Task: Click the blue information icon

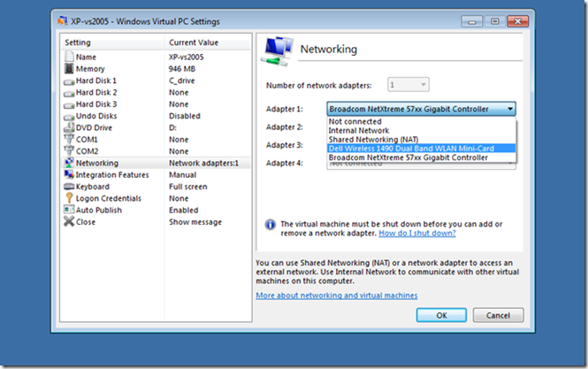Action: [x=270, y=225]
